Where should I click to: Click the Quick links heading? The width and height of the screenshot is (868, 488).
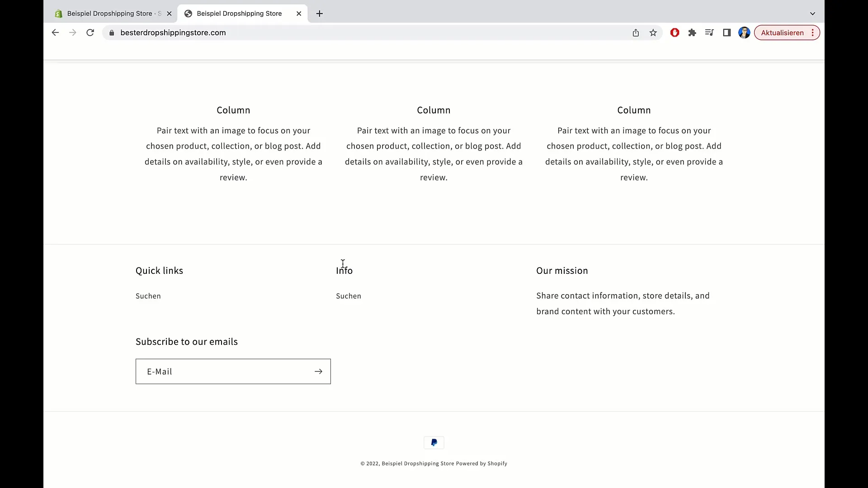click(x=159, y=271)
